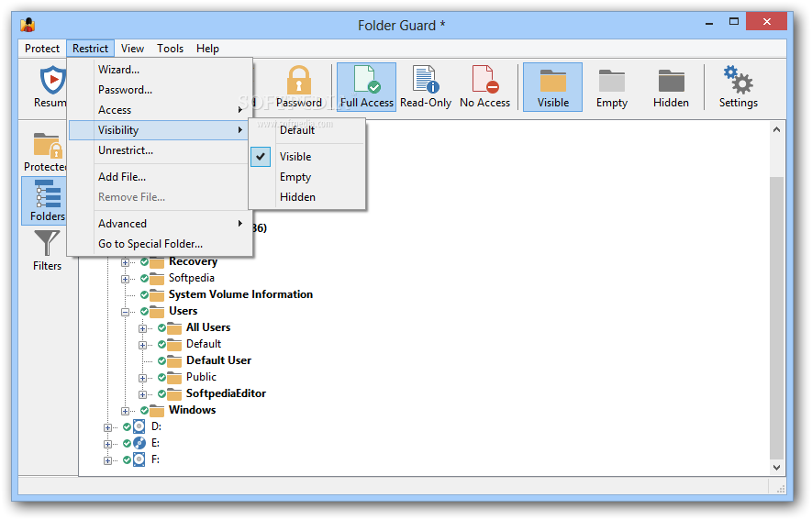Choose Hidden in the Visibility submenu

tap(297, 197)
